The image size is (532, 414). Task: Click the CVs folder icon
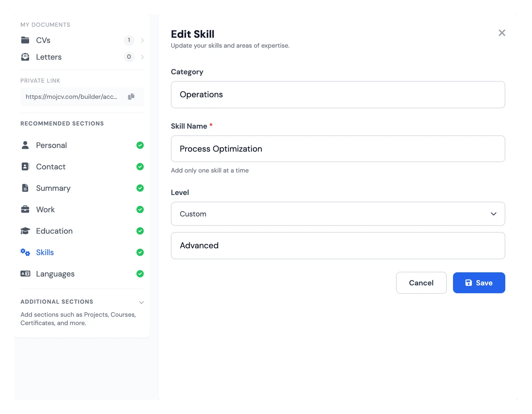(25, 40)
